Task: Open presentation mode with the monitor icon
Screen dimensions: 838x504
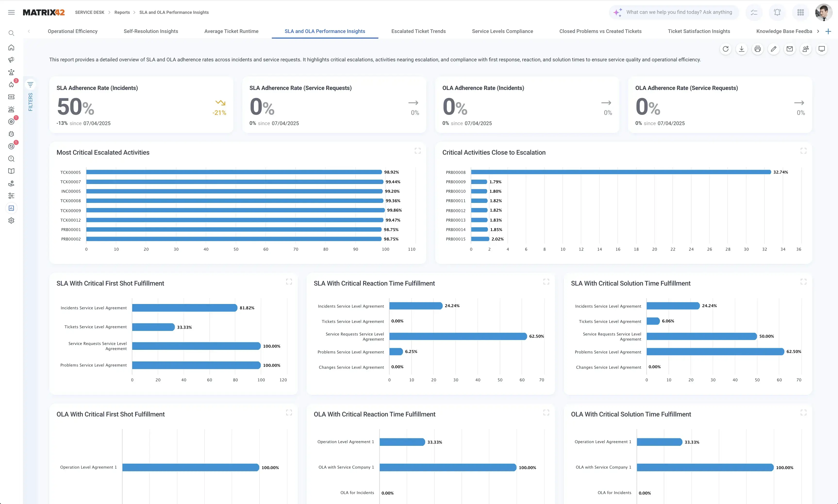Action: pyautogui.click(x=822, y=49)
